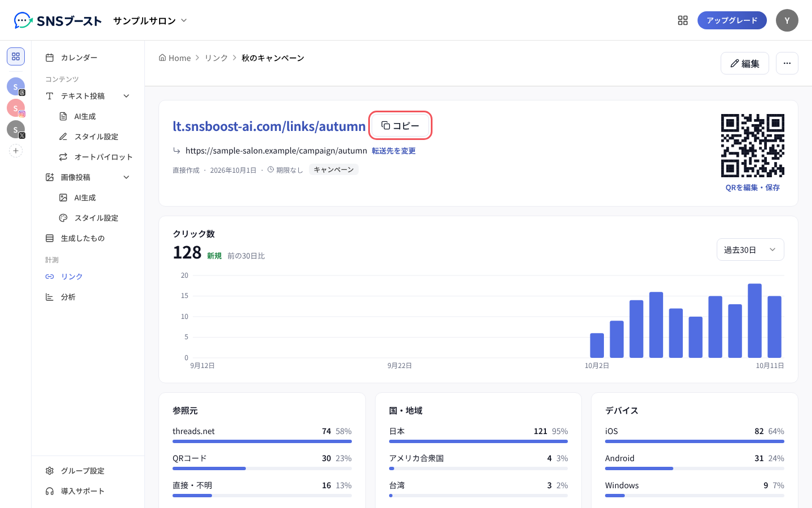Open 導入サポート in the sidebar
The width and height of the screenshot is (812, 508).
(x=88, y=491)
